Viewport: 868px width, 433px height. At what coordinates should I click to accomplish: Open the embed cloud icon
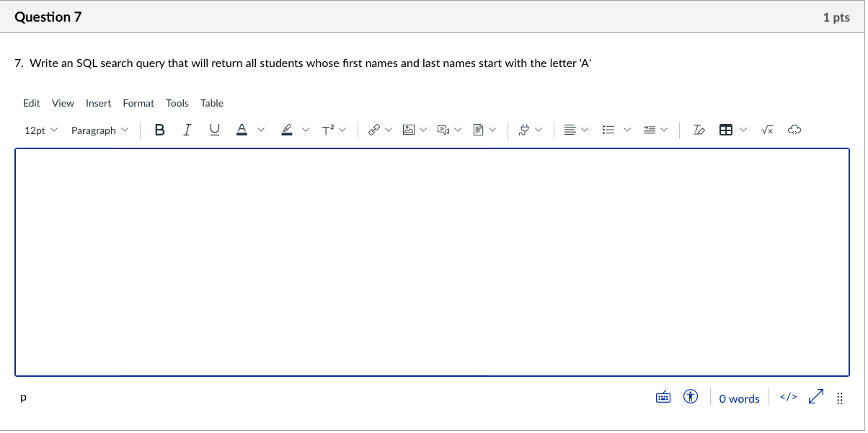[794, 130]
